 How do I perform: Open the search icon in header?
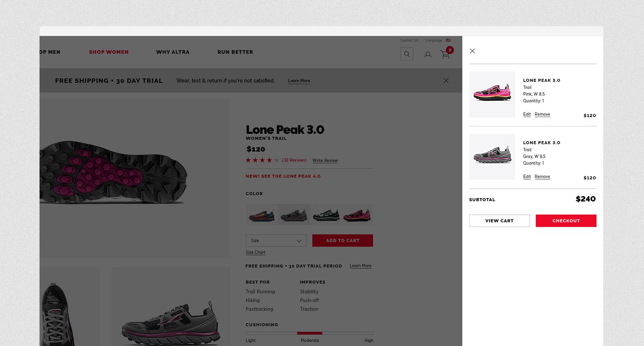pyautogui.click(x=407, y=54)
